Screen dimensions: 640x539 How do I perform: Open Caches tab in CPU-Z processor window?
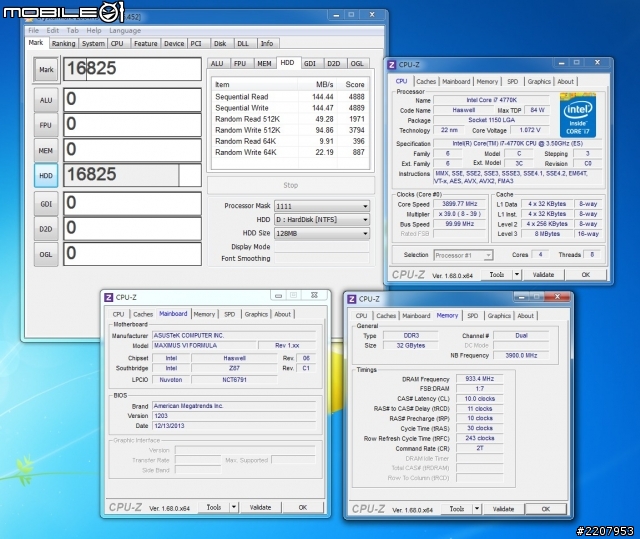(426, 82)
